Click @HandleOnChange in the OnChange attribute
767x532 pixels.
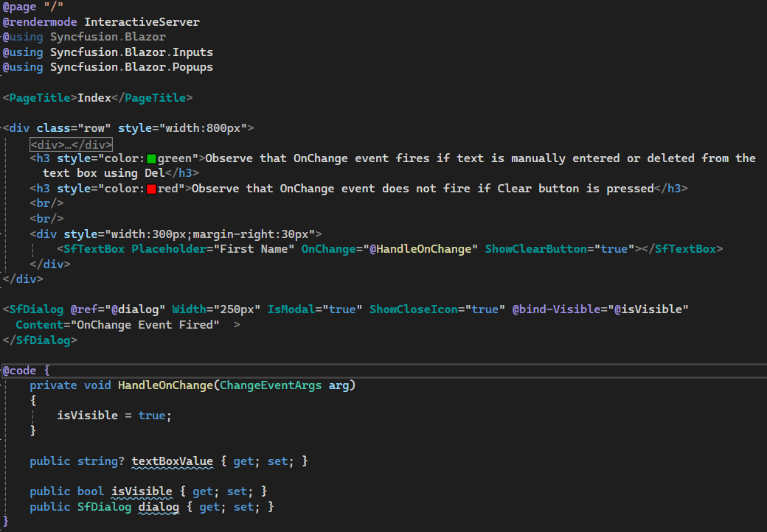(420, 249)
